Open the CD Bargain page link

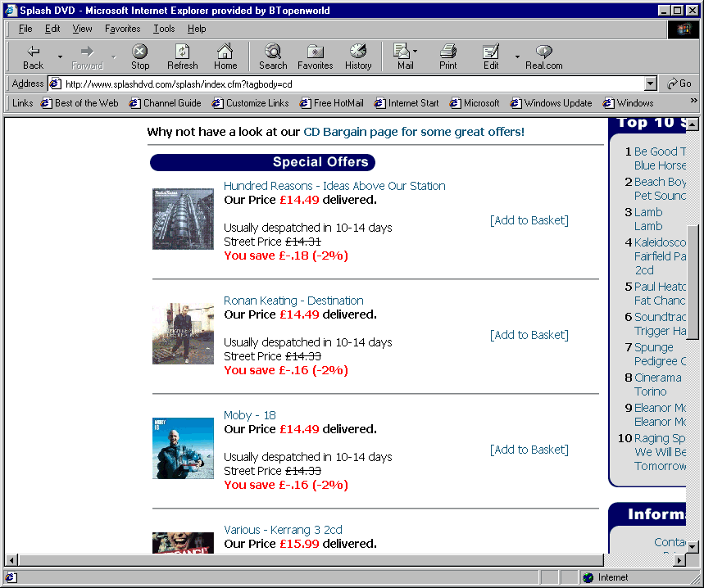coord(414,132)
